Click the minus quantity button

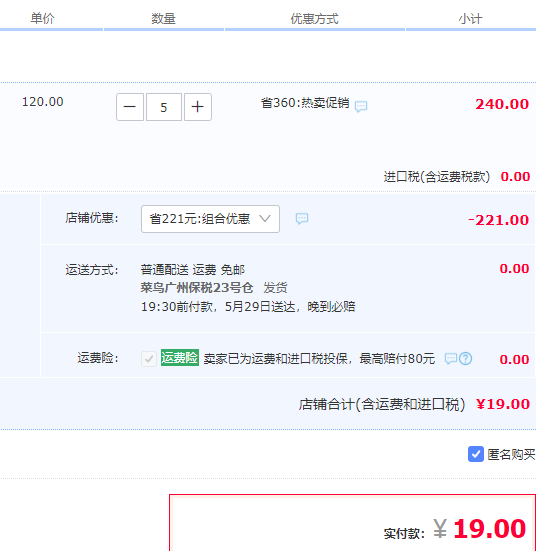click(130, 107)
